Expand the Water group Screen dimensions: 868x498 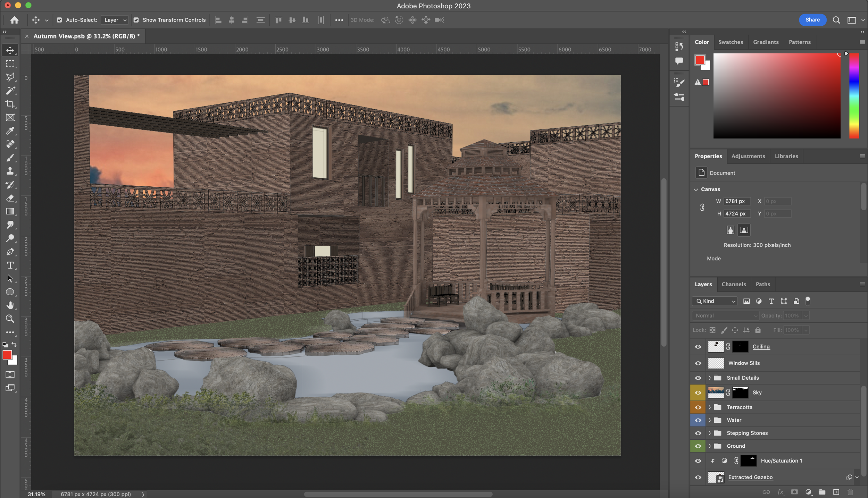(709, 420)
